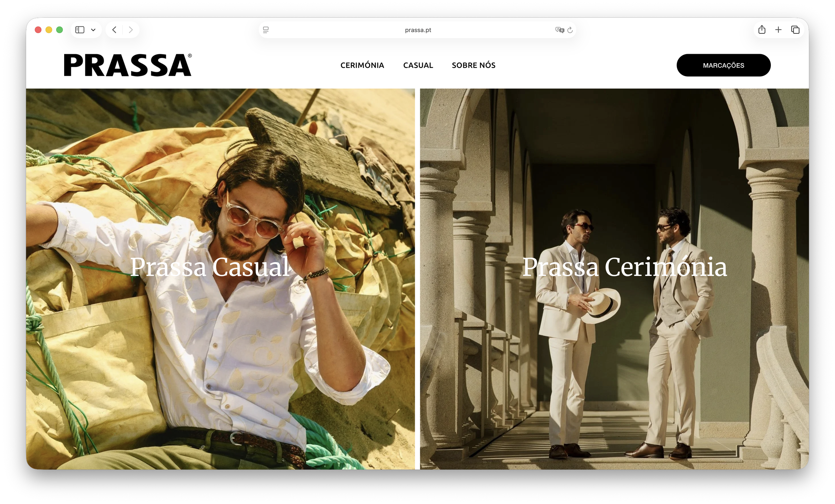
Task: Click the MARCAÇÕES button
Action: click(x=723, y=65)
